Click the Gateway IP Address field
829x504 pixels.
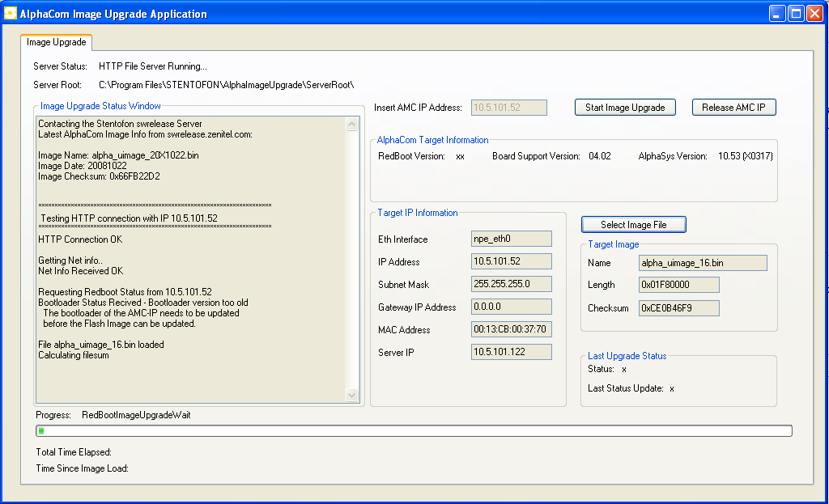pyautogui.click(x=511, y=307)
